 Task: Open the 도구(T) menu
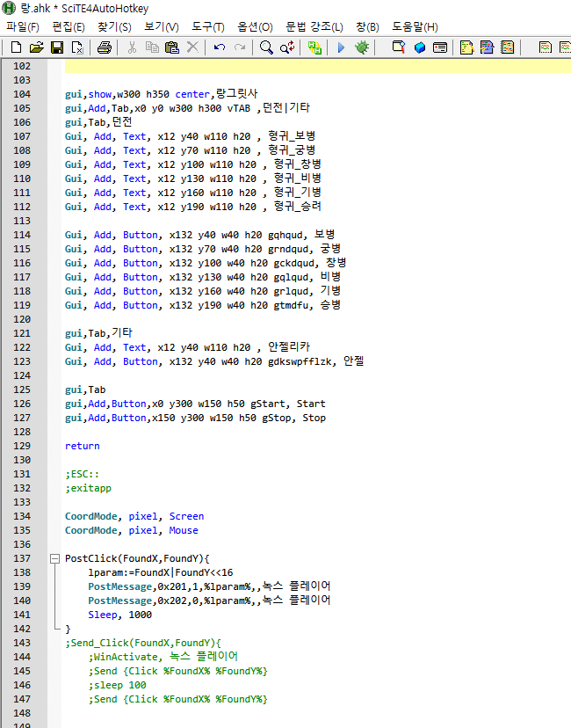(208, 27)
